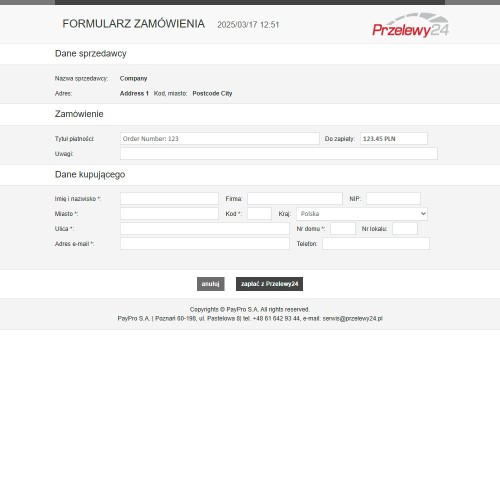This screenshot has width=500, height=500.
Task: Click the zapłać z Przelewy24 button
Action: [x=269, y=284]
